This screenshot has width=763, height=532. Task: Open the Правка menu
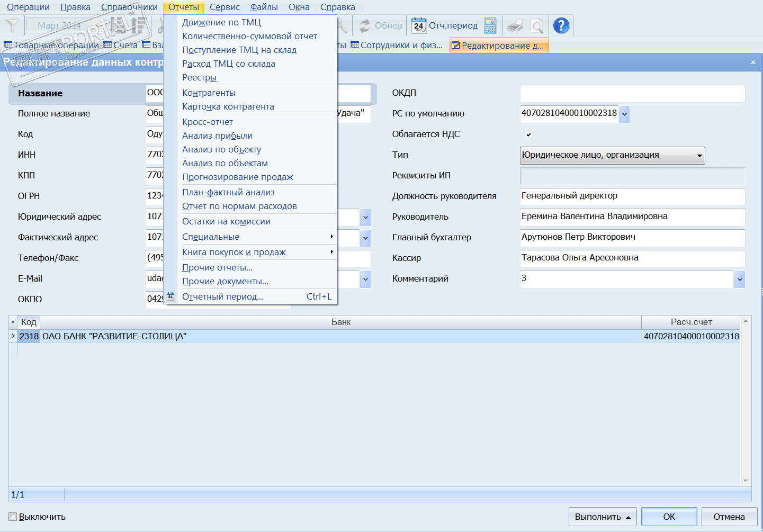point(75,7)
